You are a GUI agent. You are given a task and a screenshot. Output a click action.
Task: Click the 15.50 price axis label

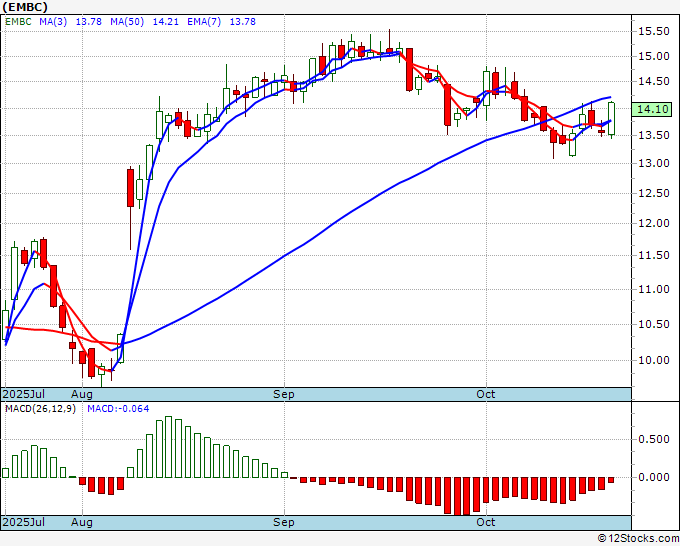[x=654, y=31]
